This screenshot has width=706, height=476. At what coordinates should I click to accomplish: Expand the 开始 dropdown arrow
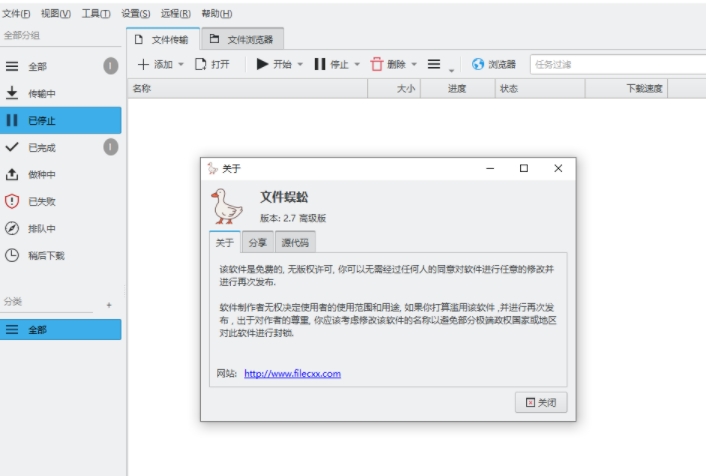click(x=300, y=65)
